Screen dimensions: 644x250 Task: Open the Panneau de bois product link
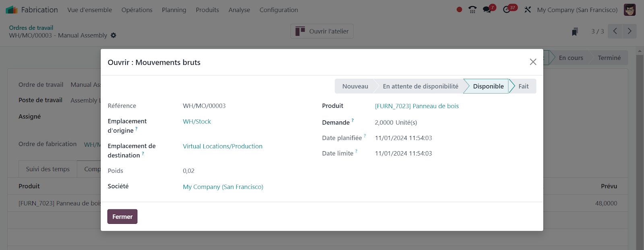tap(417, 106)
